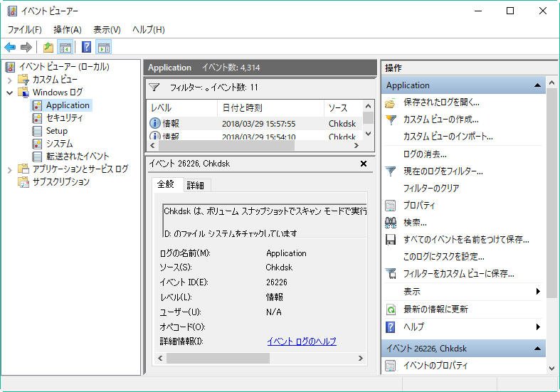Click 現在のログをフィルター action
The width and height of the screenshot is (560, 392).
pyautogui.click(x=443, y=171)
